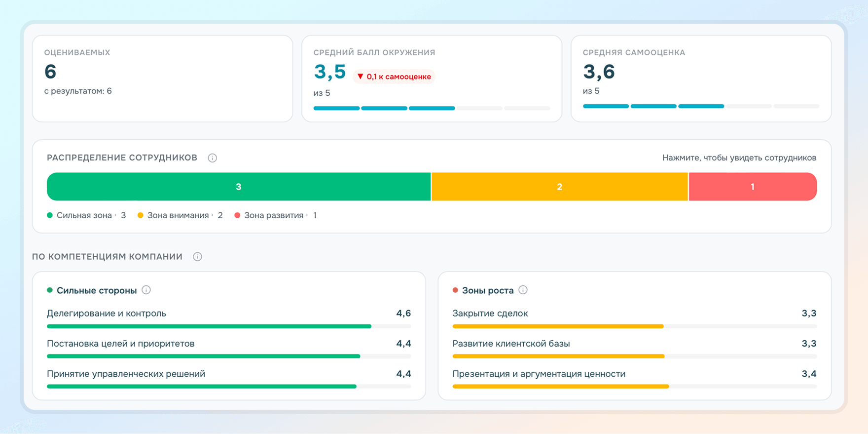Open info icon beside По компетенциям компании

[198, 257]
